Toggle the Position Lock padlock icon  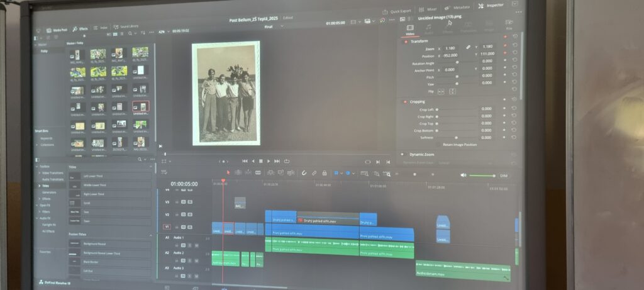click(325, 173)
